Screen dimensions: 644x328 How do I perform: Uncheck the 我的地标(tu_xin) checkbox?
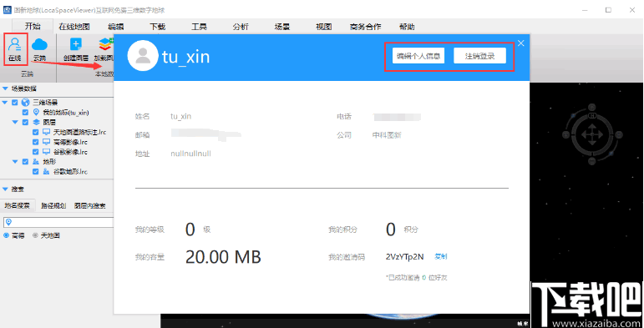tap(25, 112)
